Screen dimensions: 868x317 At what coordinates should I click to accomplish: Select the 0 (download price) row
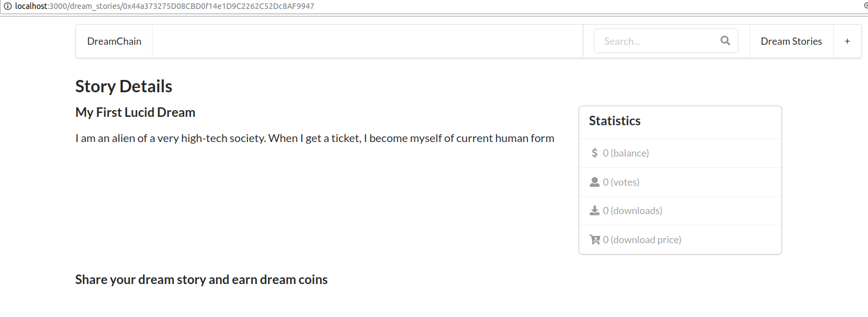click(x=680, y=240)
